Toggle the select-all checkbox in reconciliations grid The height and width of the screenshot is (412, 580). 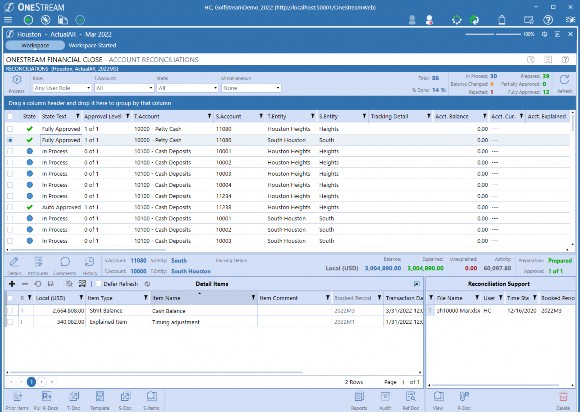(10, 116)
